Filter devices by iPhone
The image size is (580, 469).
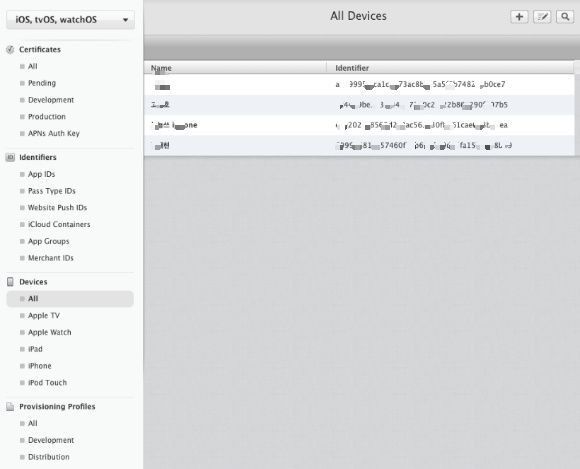tap(40, 366)
